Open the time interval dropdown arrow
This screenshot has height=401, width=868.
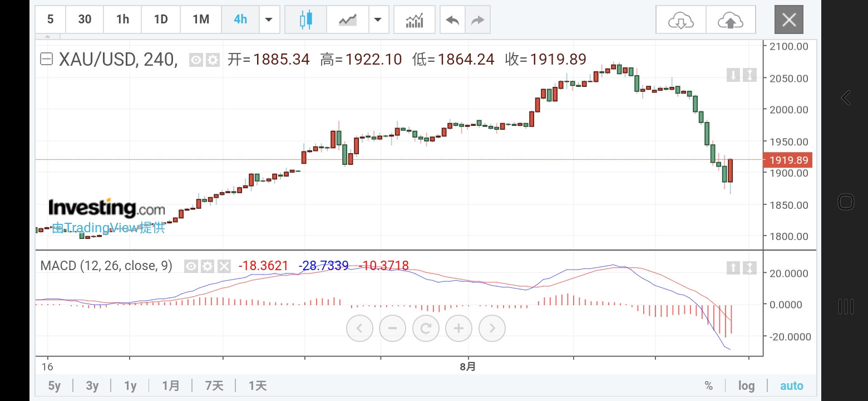(x=269, y=20)
